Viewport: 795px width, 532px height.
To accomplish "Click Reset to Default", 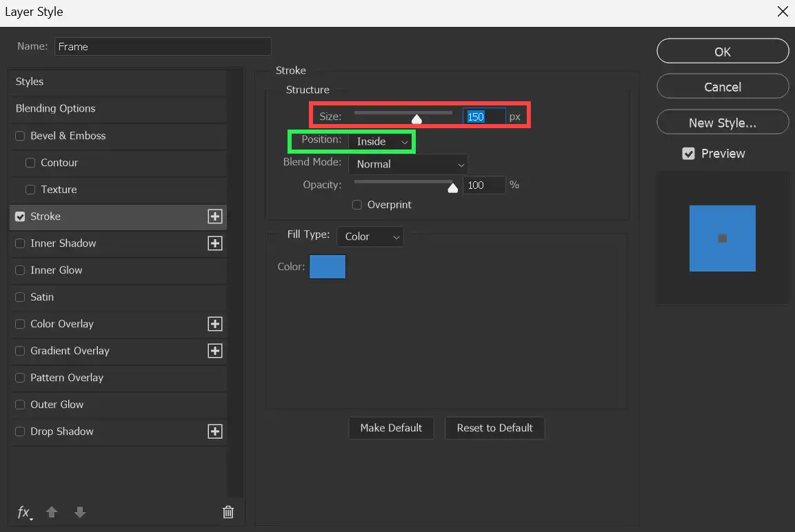I will (495, 428).
